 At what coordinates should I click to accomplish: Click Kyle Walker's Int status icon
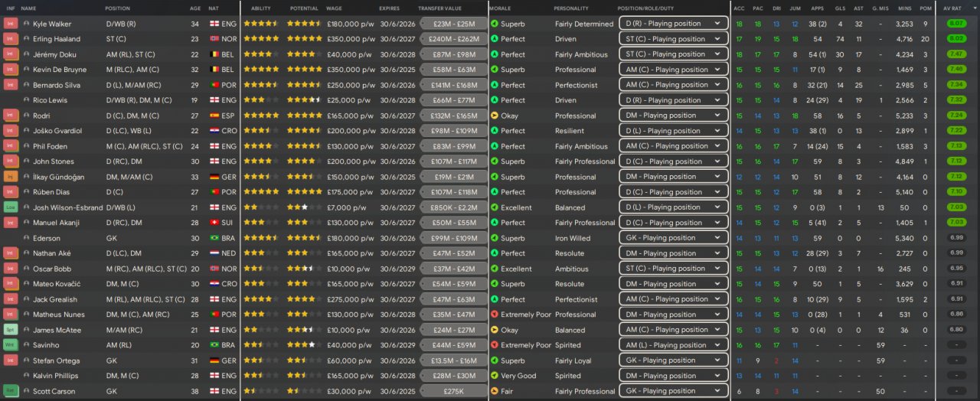(x=10, y=24)
